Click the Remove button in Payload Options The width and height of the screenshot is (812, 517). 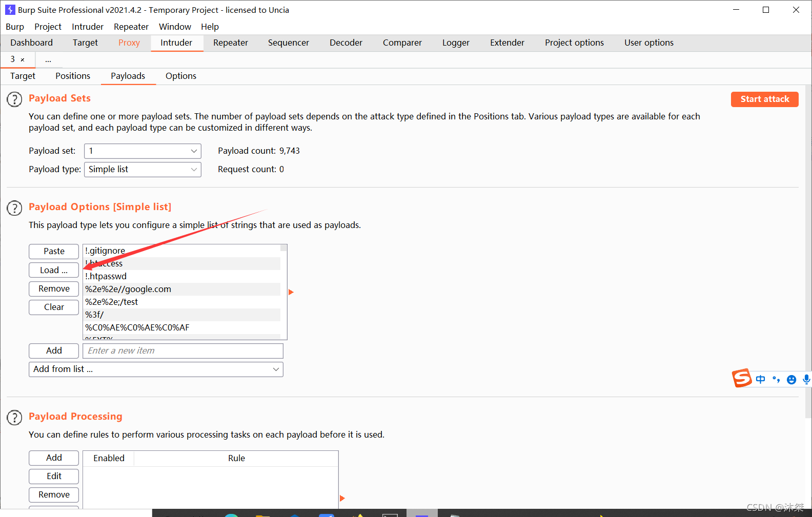pos(54,289)
